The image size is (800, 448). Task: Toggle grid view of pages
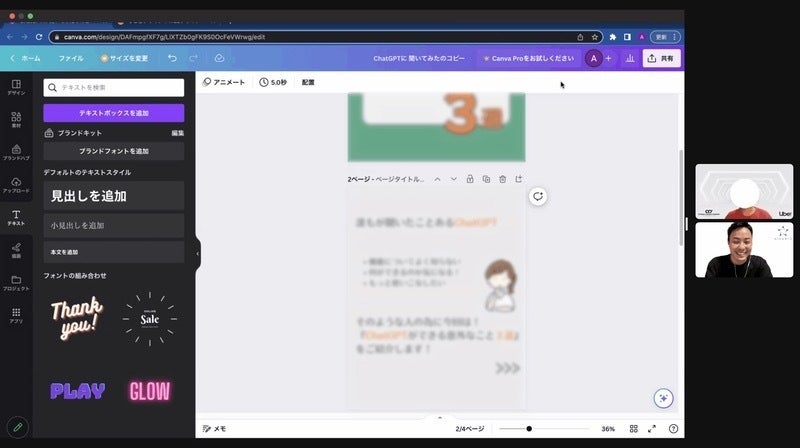[634, 429]
